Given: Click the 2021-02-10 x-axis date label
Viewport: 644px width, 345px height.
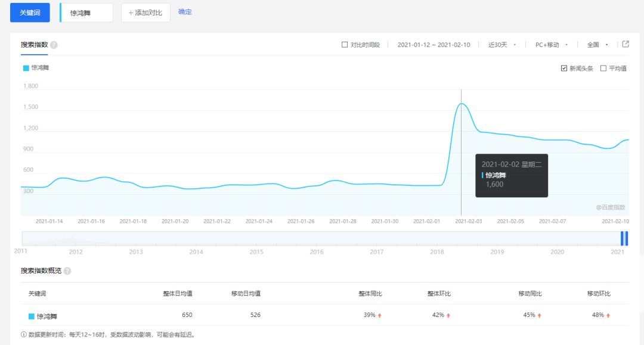Looking at the screenshot, I should coord(615,221).
